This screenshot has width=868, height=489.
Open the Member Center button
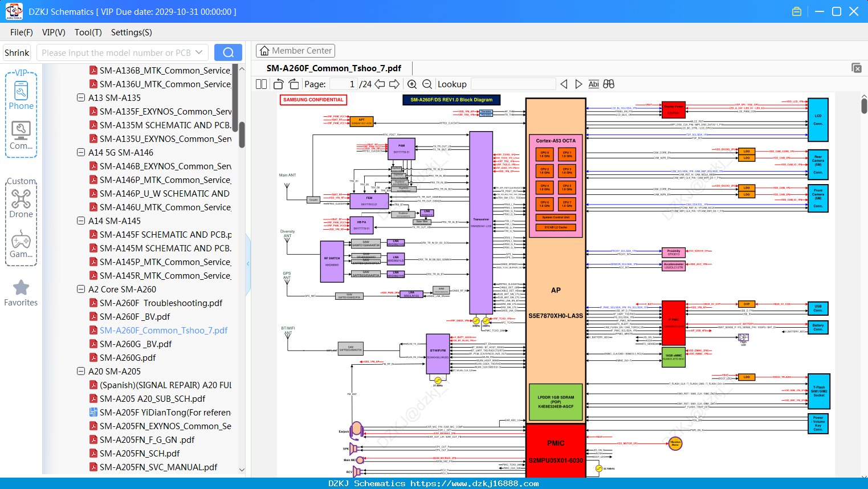point(295,51)
